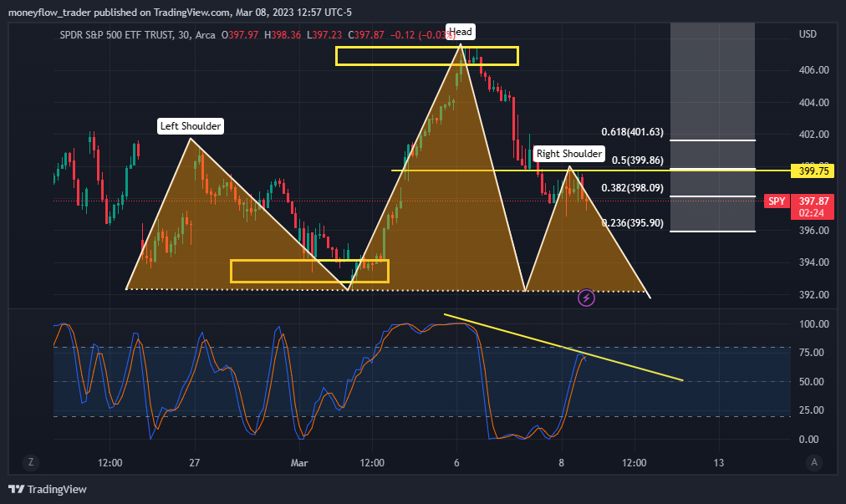Click the O397.97 open value
The image size is (846, 504).
tap(240, 35)
